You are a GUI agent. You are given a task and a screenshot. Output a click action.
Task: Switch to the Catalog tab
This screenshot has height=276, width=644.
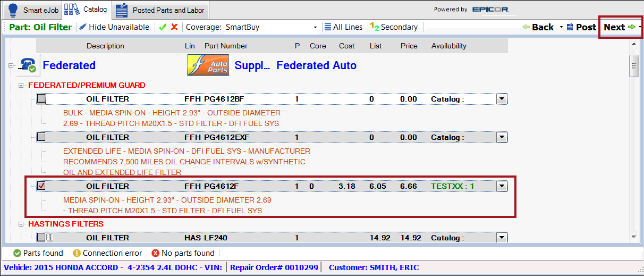[86, 10]
